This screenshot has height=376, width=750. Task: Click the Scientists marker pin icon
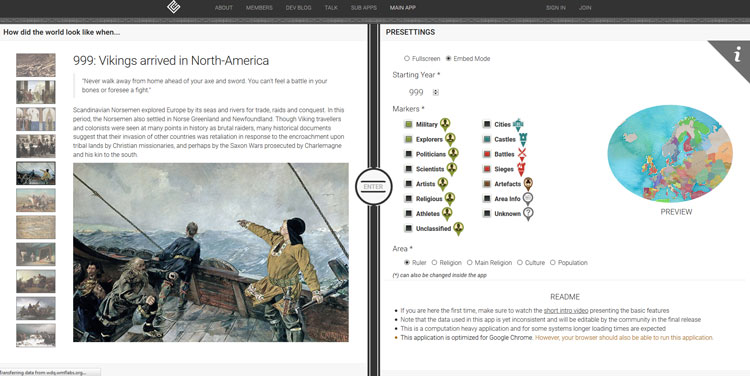pyautogui.click(x=452, y=169)
